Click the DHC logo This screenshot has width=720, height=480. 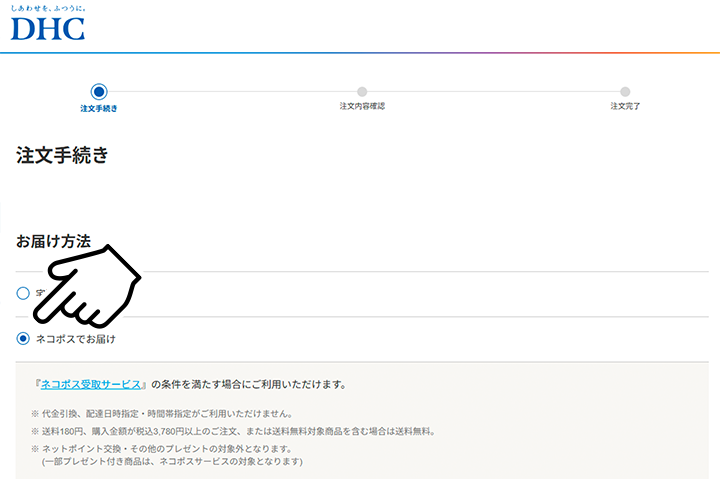(47, 28)
